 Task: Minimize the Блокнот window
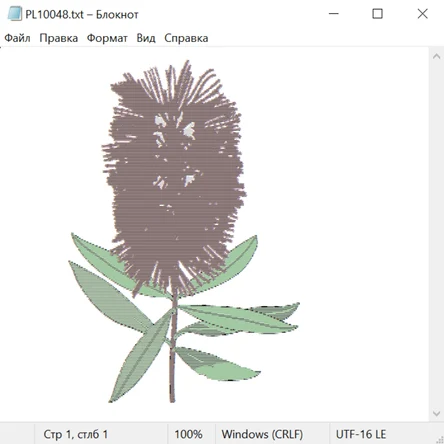point(334,14)
